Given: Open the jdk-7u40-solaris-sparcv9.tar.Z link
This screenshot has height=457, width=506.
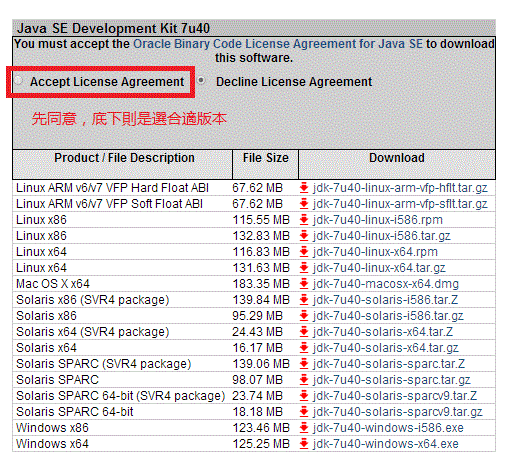Looking at the screenshot, I should (395, 396).
